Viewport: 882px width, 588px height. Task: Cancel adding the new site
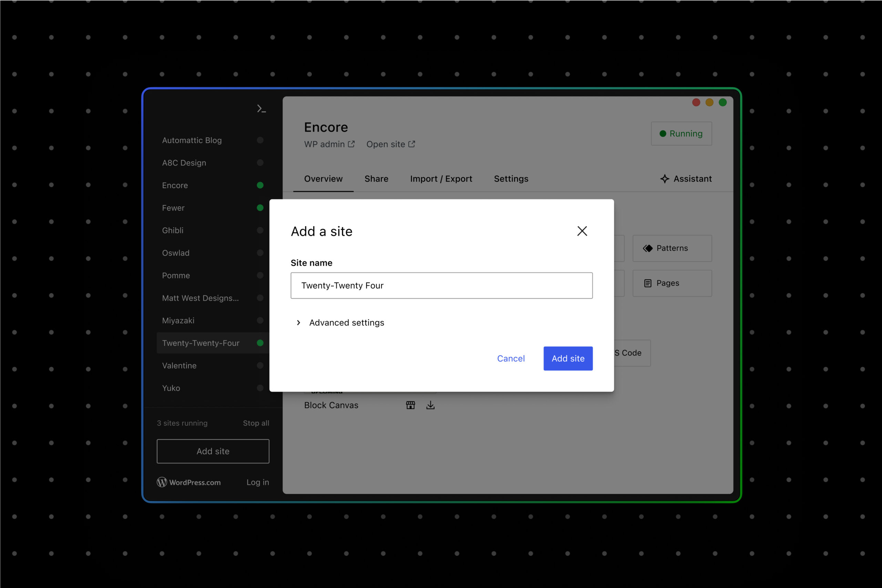pyautogui.click(x=511, y=358)
